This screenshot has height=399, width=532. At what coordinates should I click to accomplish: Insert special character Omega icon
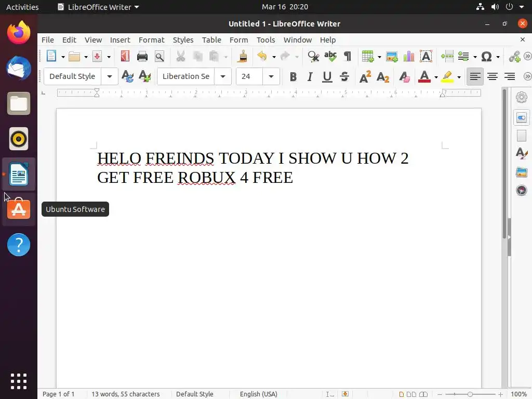(x=486, y=56)
